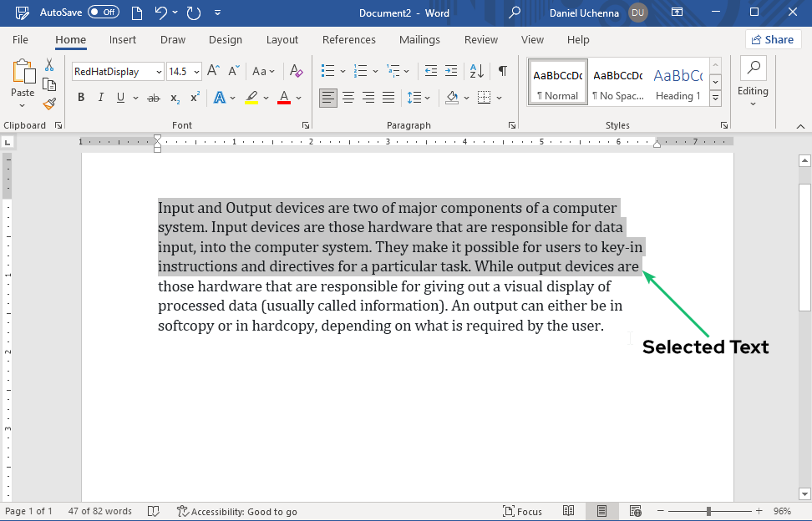Apply strikethrough to the selection
This screenshot has height=521, width=812.
coord(154,97)
